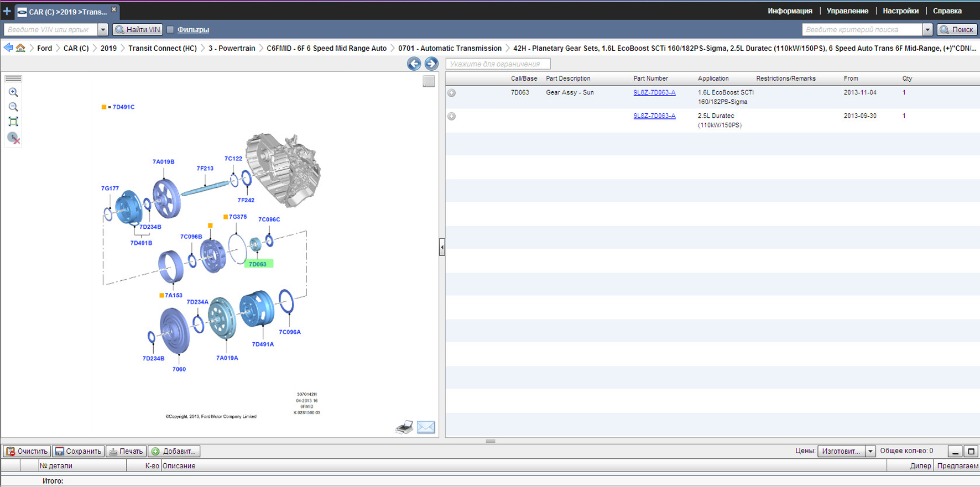Click the home icon in breadcrumb
This screenshot has height=487, width=980.
(x=20, y=48)
